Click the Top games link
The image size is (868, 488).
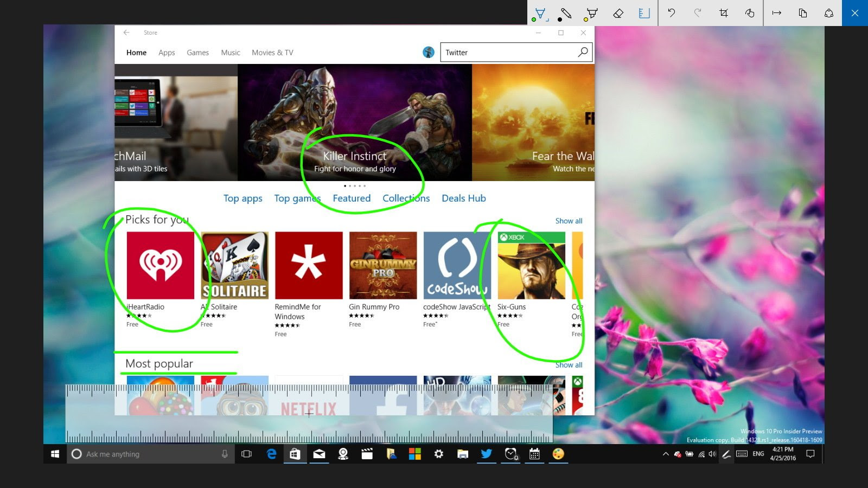tap(297, 198)
